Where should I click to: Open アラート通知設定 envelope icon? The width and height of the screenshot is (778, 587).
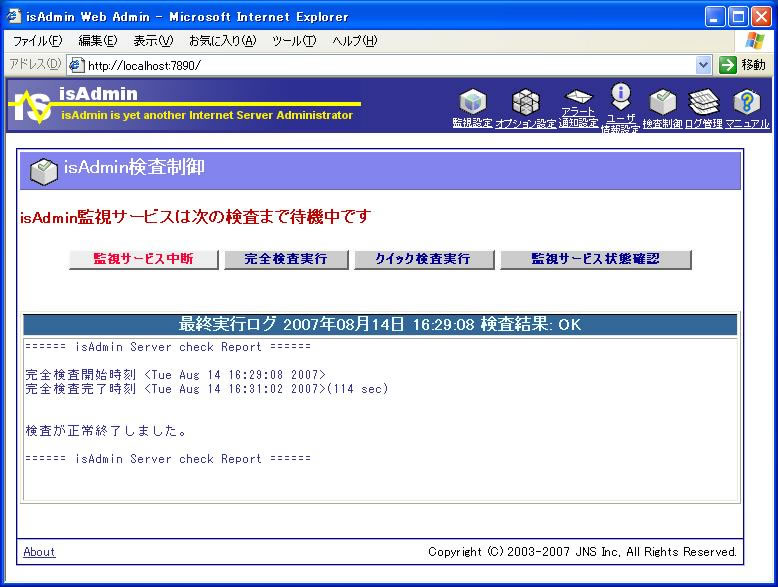(x=579, y=97)
